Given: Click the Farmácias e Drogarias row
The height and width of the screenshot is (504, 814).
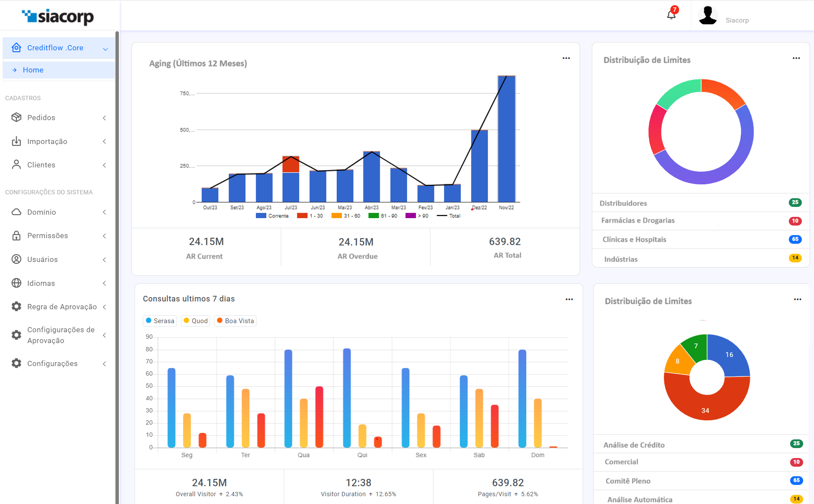Looking at the screenshot, I should click(x=701, y=221).
